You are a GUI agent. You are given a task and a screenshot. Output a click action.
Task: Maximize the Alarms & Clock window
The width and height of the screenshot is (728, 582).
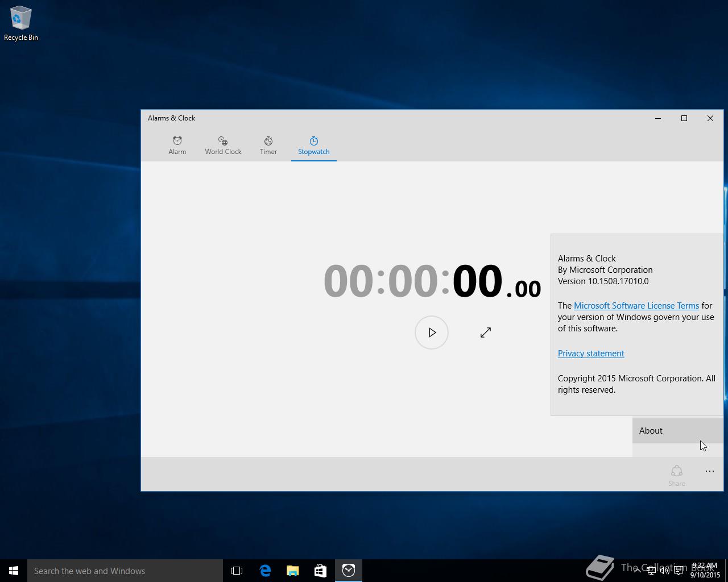pos(684,118)
